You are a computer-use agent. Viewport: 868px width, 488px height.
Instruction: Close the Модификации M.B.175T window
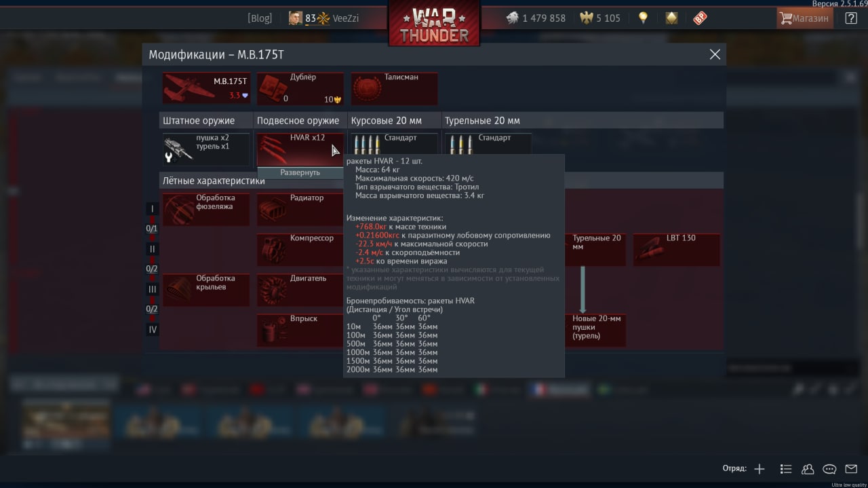(715, 54)
